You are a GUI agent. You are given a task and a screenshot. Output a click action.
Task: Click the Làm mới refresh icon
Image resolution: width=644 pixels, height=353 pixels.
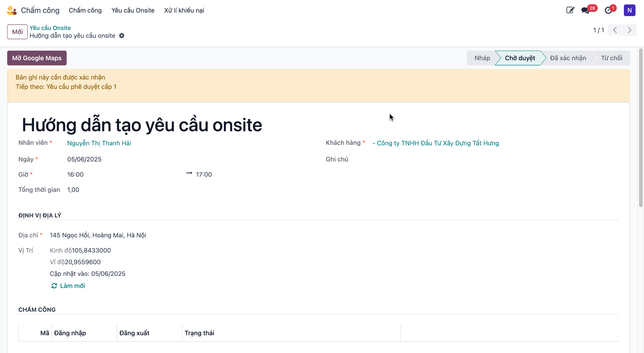point(54,286)
